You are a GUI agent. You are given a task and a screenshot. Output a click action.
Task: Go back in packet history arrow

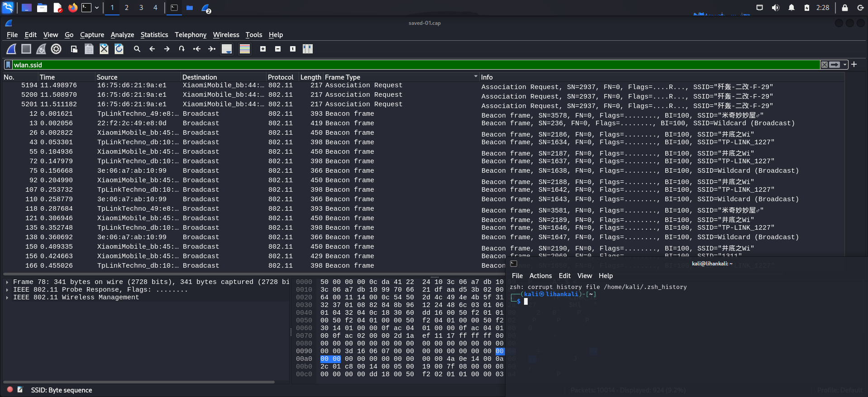[152, 49]
